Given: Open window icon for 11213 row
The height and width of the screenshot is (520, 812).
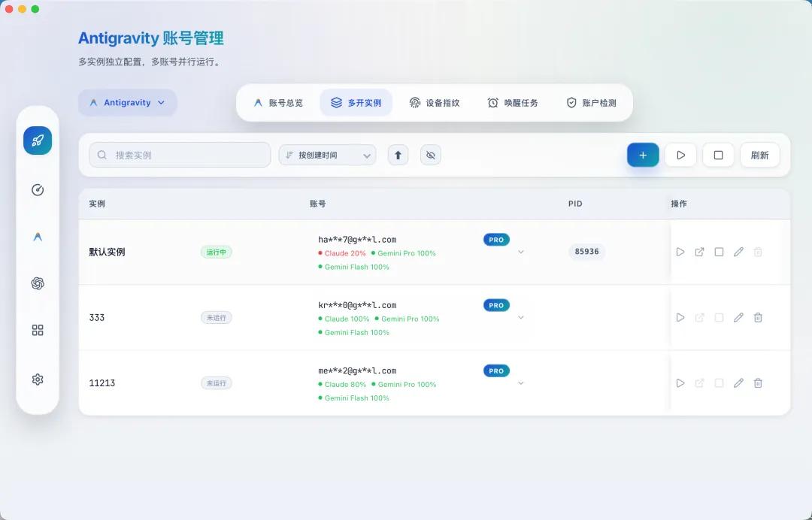Looking at the screenshot, I should click(x=700, y=383).
